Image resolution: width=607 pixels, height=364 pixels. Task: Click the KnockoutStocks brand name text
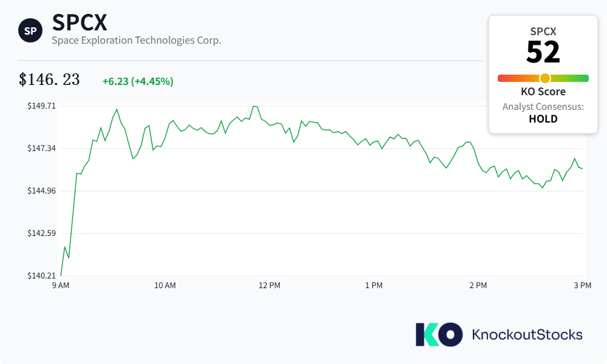(527, 335)
